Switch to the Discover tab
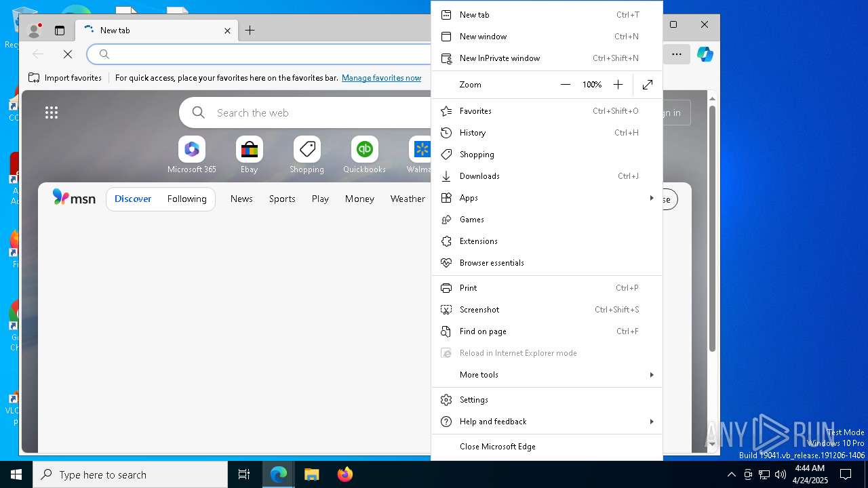This screenshot has width=868, height=488. point(133,199)
